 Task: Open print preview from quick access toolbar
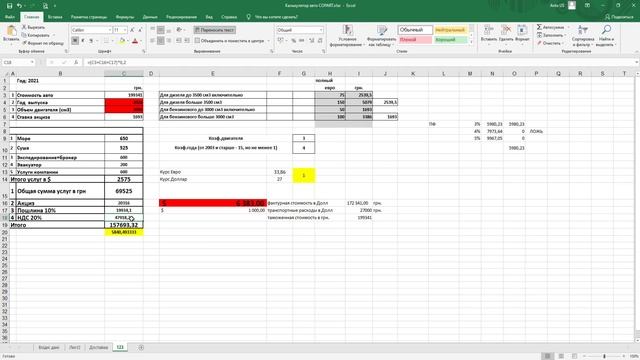pos(45,6)
